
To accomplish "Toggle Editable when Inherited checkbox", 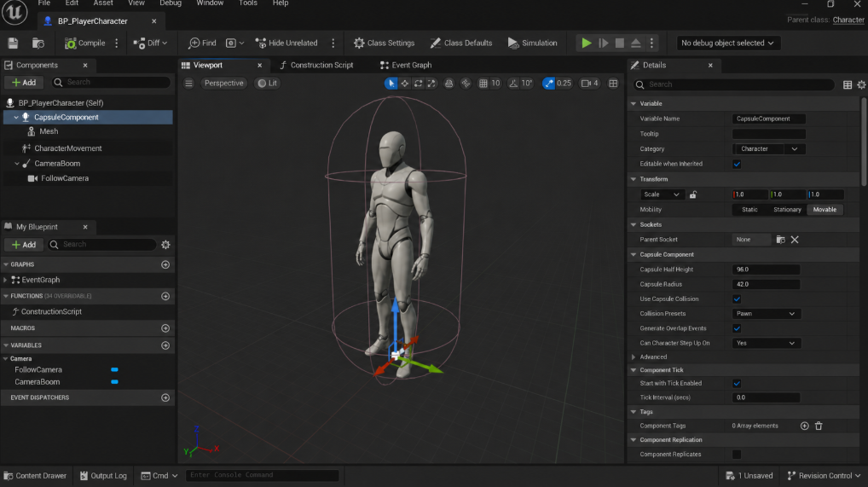I will 737,164.
